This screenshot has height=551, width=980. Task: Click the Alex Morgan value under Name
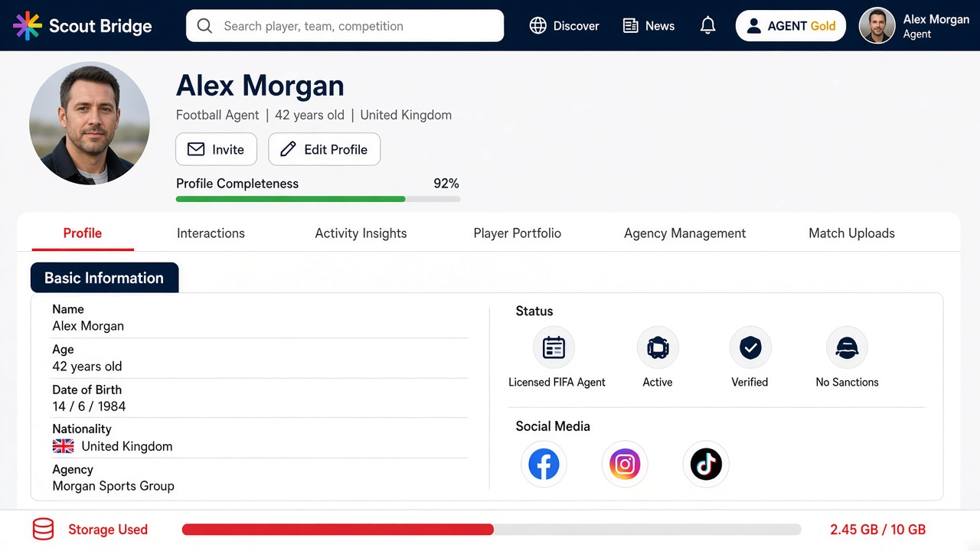coord(88,326)
